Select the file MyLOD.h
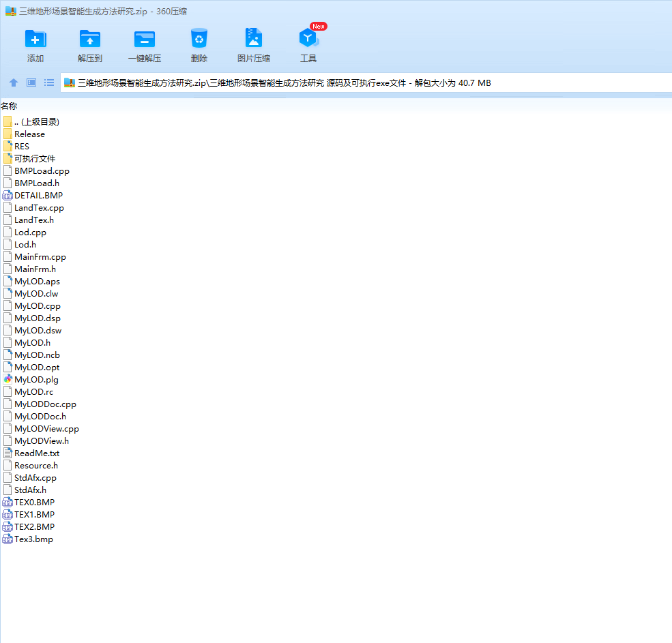The image size is (672, 643). point(27,343)
